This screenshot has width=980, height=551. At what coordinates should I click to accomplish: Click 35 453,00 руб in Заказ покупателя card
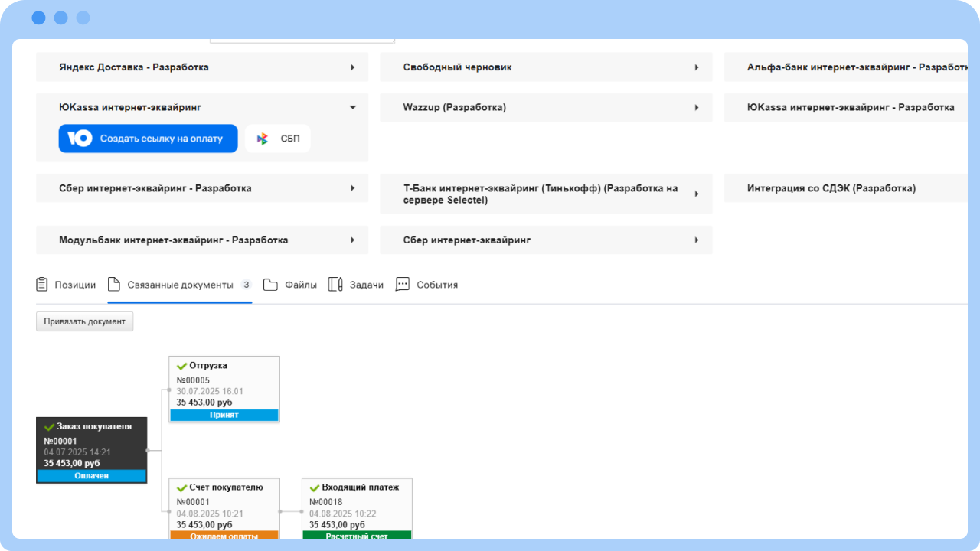pyautogui.click(x=72, y=463)
